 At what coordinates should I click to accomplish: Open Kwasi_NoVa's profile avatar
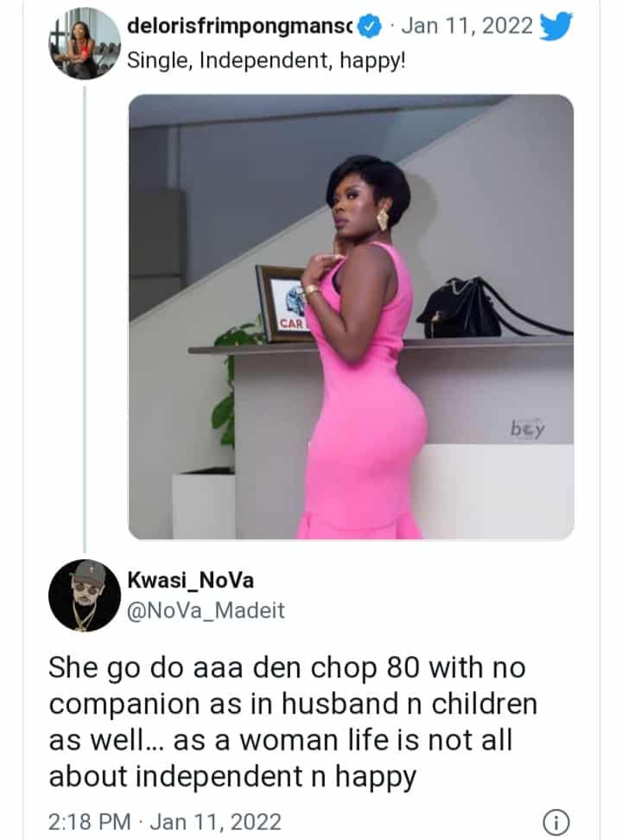[x=84, y=595]
